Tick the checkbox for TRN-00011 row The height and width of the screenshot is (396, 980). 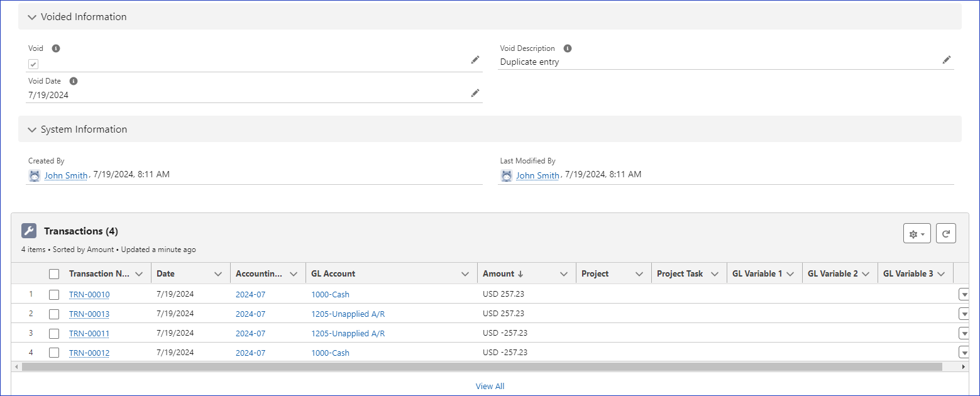click(54, 333)
